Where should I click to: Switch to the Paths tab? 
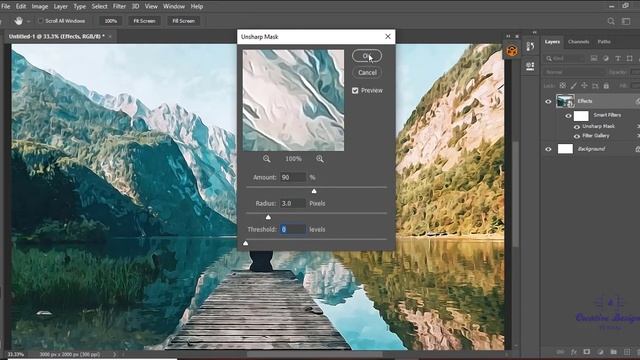(x=604, y=42)
